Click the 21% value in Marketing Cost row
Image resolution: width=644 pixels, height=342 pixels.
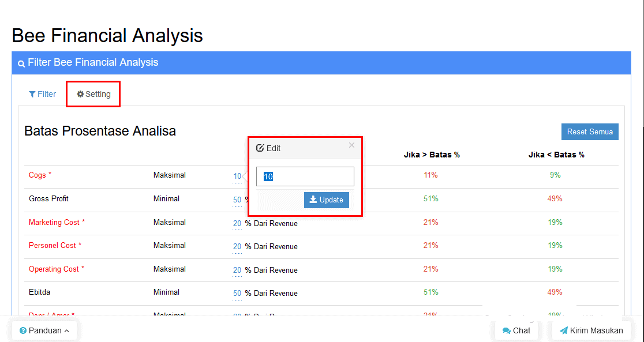point(431,222)
